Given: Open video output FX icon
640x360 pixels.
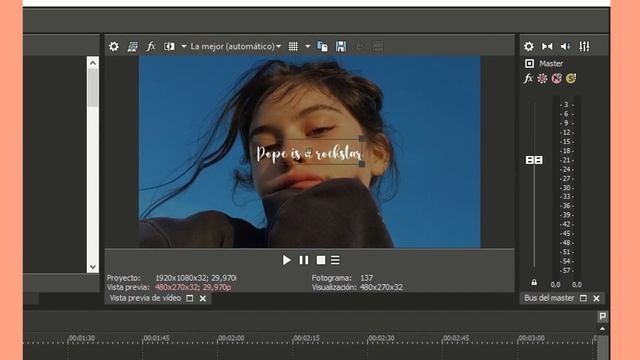Looking at the screenshot, I should click(151, 46).
